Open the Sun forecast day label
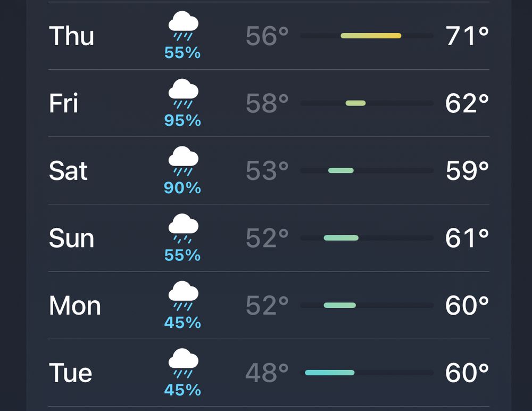Image resolution: width=532 pixels, height=411 pixels. (72, 238)
